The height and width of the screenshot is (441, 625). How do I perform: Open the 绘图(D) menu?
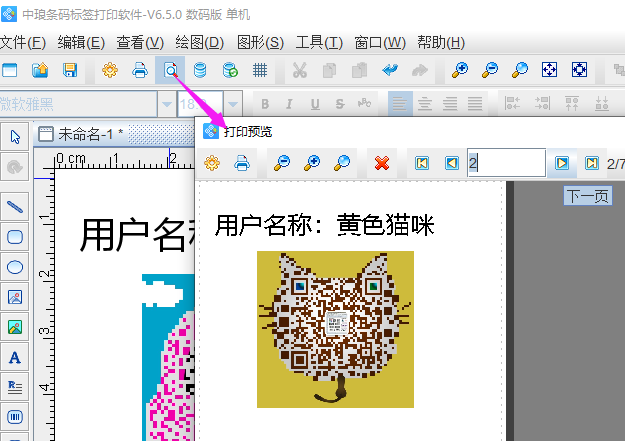point(199,42)
